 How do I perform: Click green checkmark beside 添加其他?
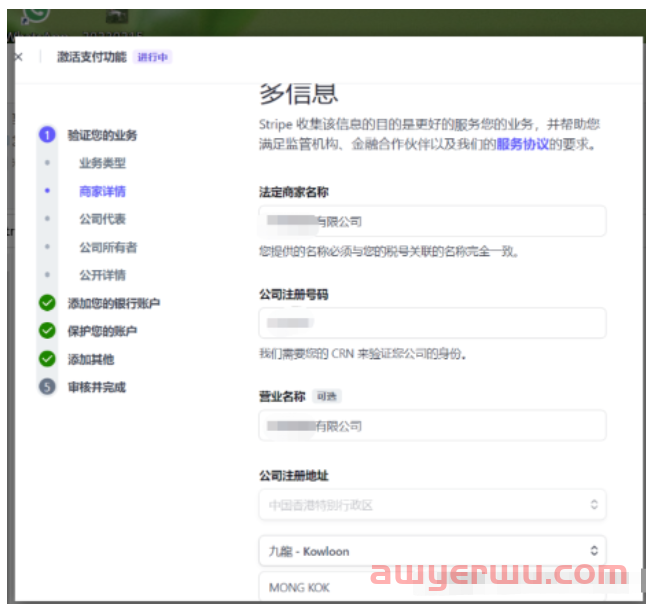47,359
